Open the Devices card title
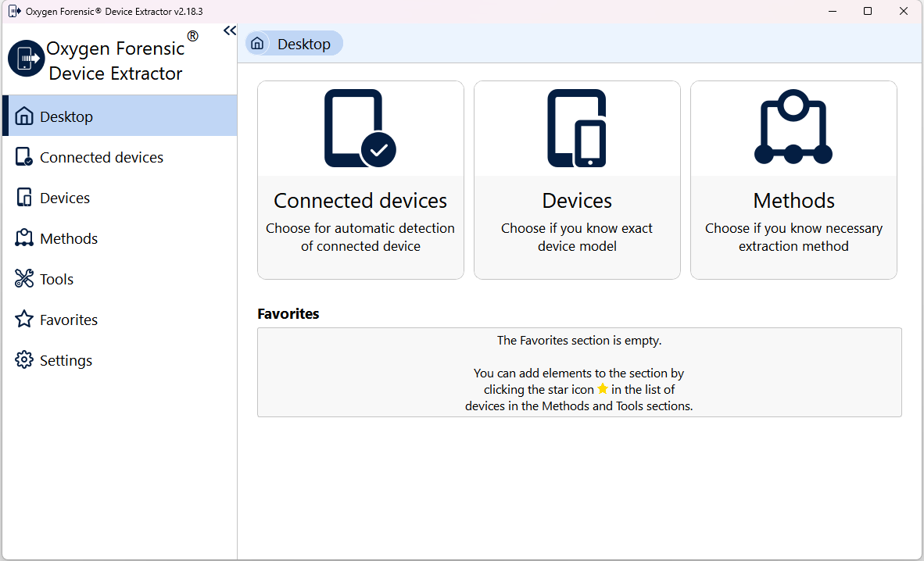The image size is (924, 561). tap(577, 201)
